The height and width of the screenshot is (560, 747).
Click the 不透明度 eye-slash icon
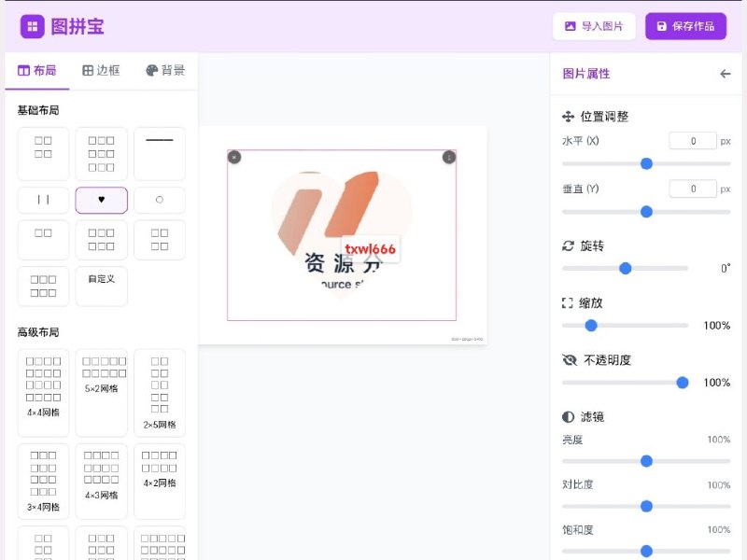(x=570, y=360)
